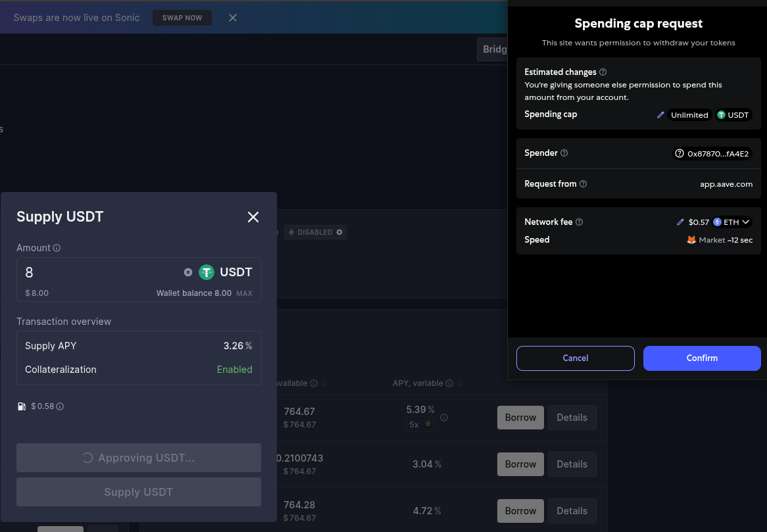This screenshot has height=532, width=767.
Task: Click the Unlimited spending cap badge
Action: coord(689,115)
